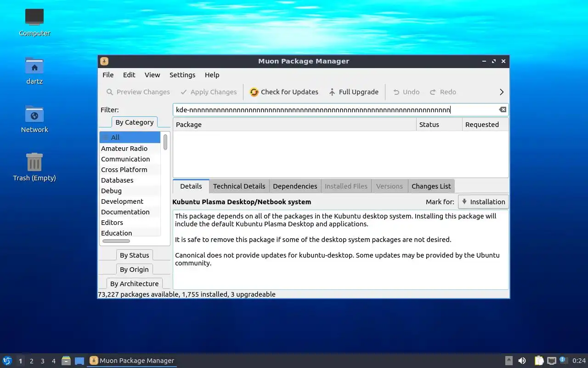This screenshot has height=368, width=588.
Task: Click the package count status bar text
Action: tap(187, 294)
